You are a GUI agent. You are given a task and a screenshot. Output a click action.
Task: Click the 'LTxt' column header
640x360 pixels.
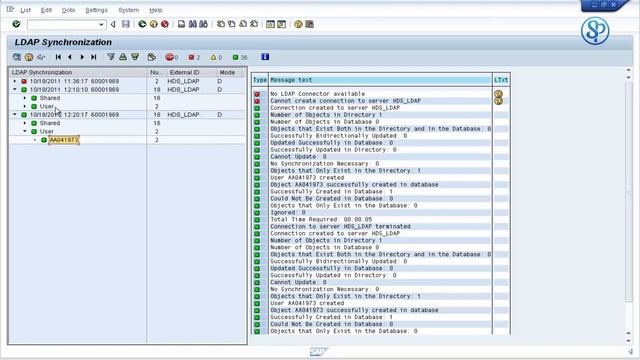coord(501,80)
